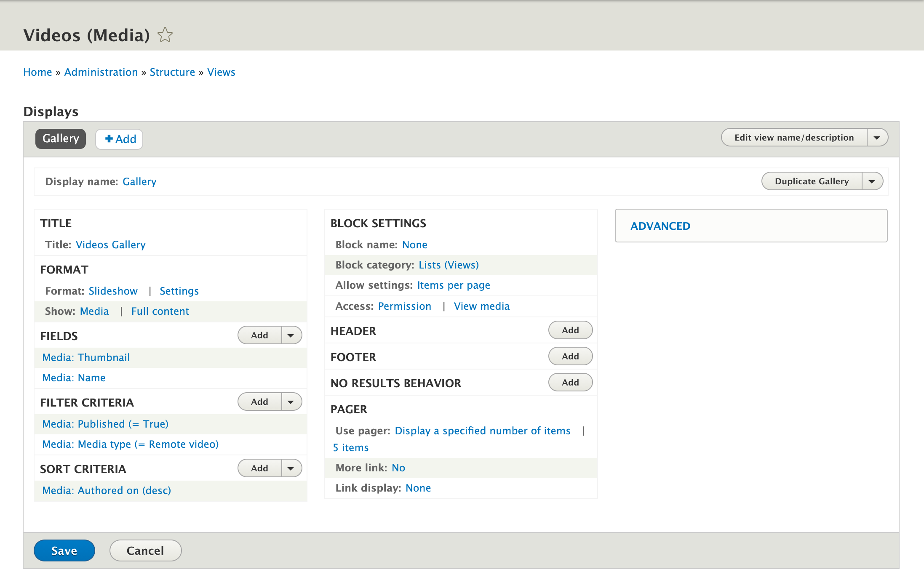924x585 pixels.
Task: Add a No Results Behavior item
Action: point(570,383)
